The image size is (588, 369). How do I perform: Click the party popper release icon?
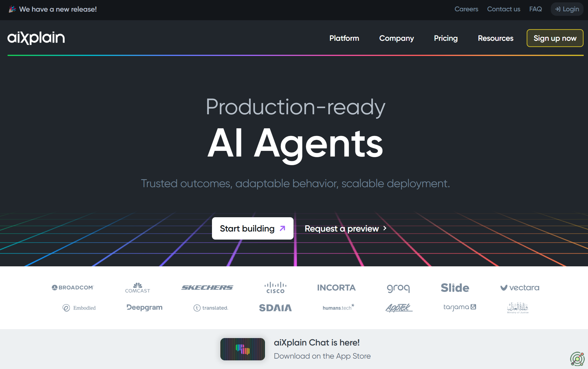tap(12, 9)
